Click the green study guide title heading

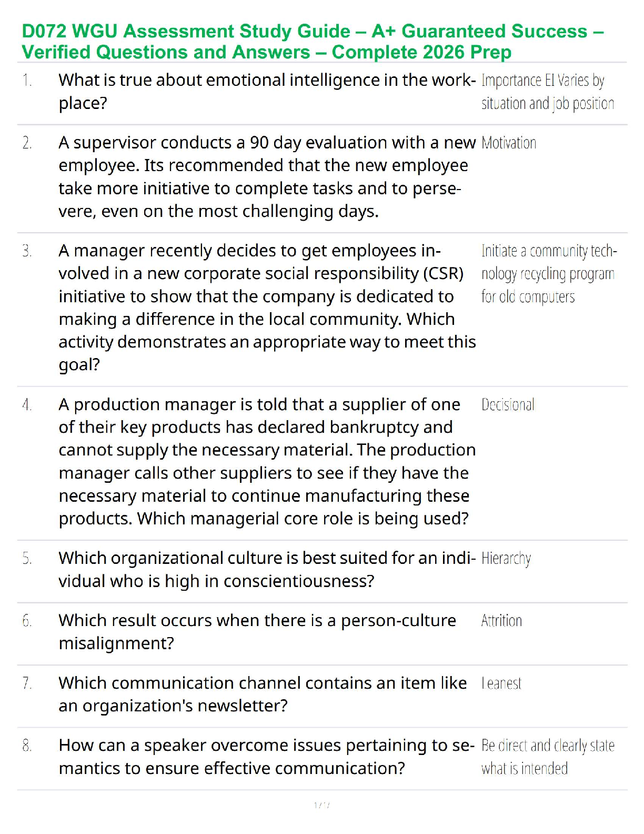coord(313,42)
